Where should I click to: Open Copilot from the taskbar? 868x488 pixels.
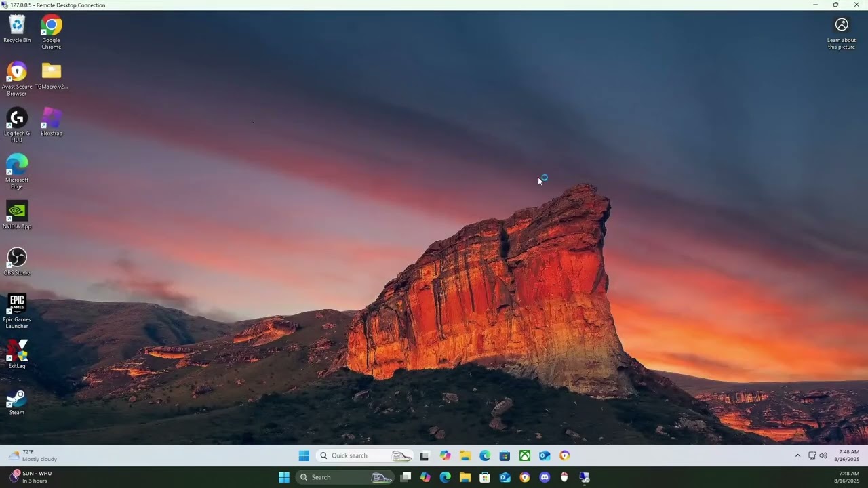point(425,477)
